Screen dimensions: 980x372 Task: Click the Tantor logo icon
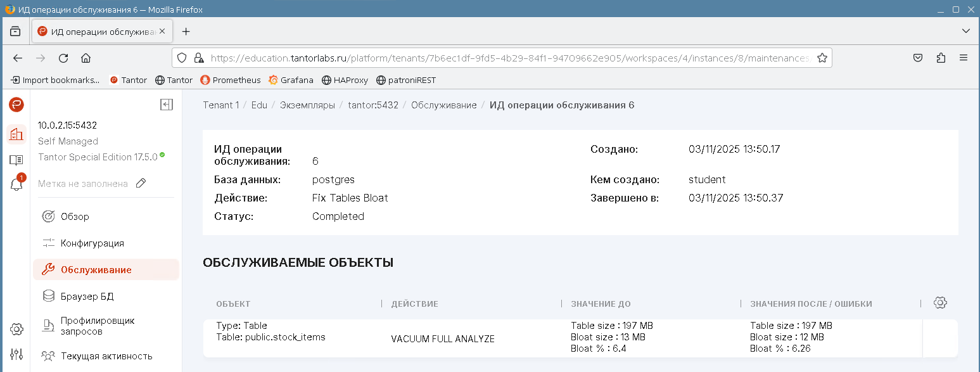tap(16, 105)
